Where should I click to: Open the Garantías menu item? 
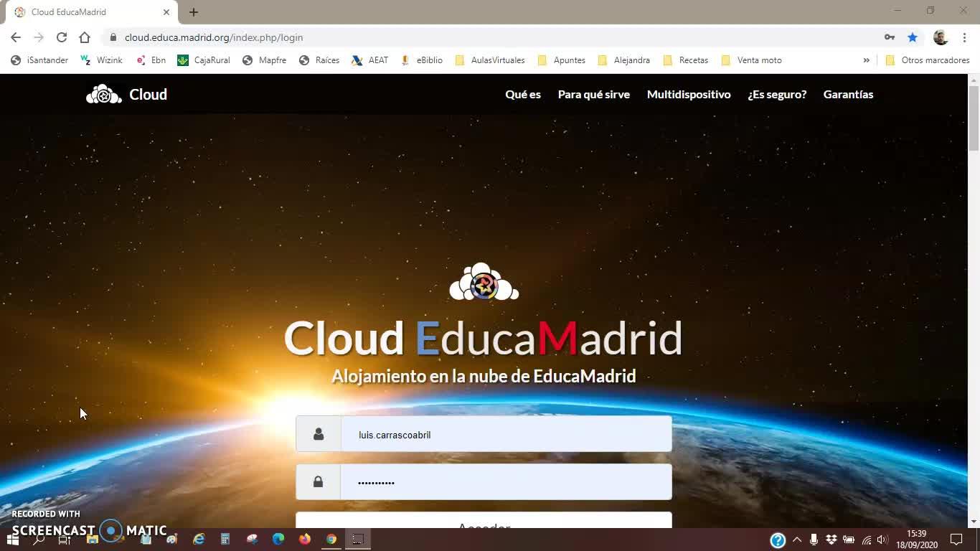(848, 94)
